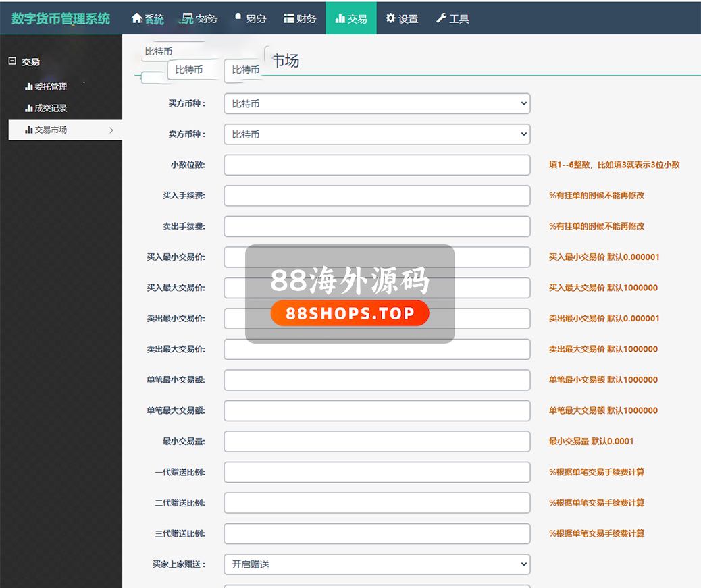Screen dimensions: 701x588
Task: Click the arrow on the 交易市场 item
Action: pyautogui.click(x=111, y=130)
